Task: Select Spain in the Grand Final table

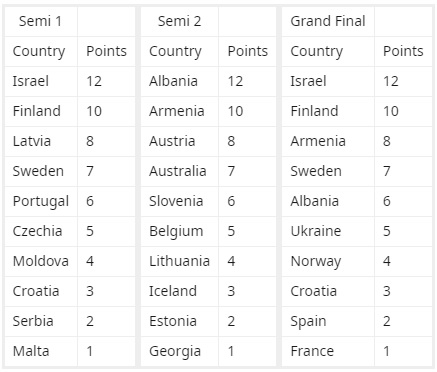Action: [x=328, y=321]
